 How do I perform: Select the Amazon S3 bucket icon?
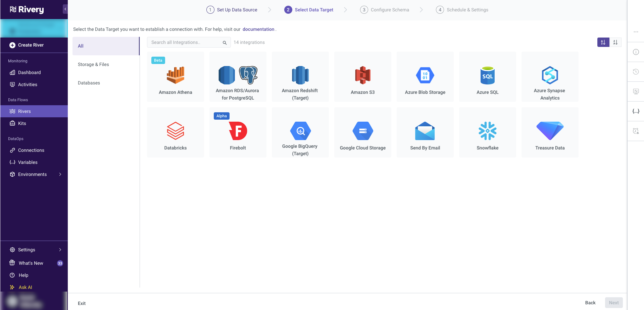point(363,75)
